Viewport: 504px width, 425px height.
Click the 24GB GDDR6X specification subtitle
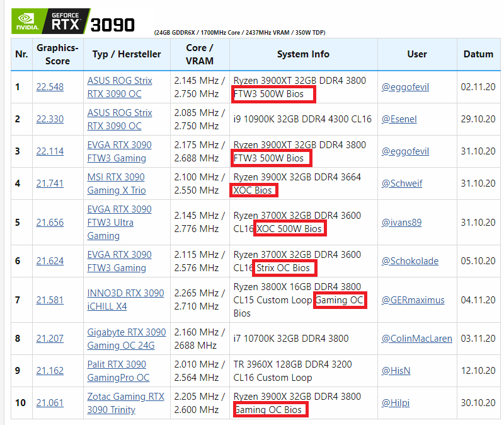[239, 33]
